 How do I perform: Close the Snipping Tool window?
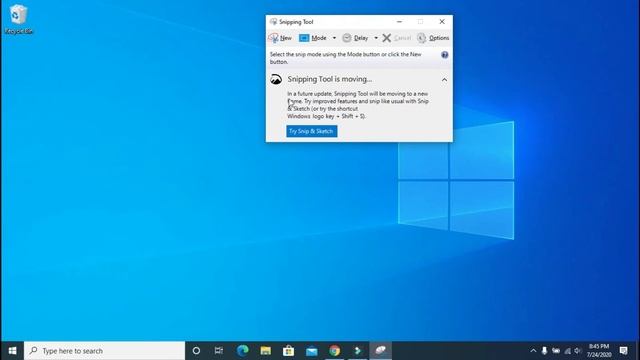[442, 22]
